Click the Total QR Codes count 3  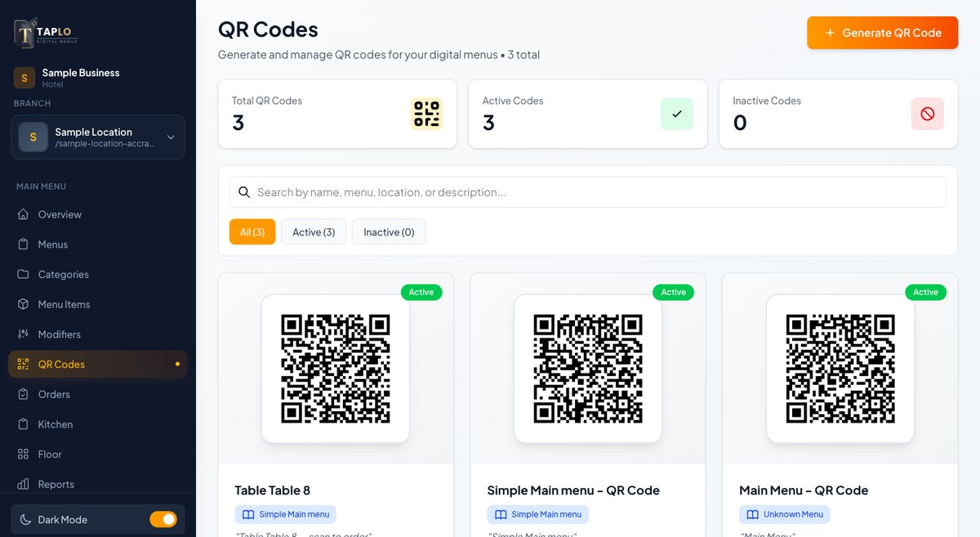pos(238,123)
